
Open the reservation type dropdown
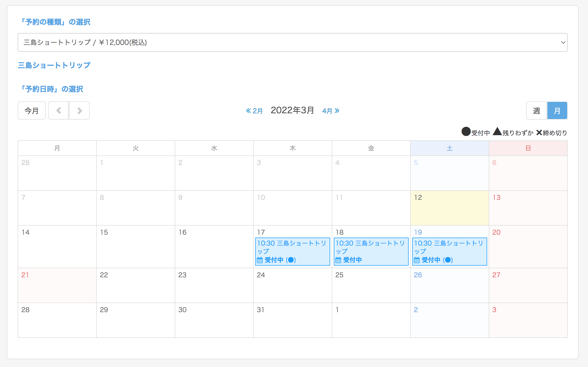(292, 42)
